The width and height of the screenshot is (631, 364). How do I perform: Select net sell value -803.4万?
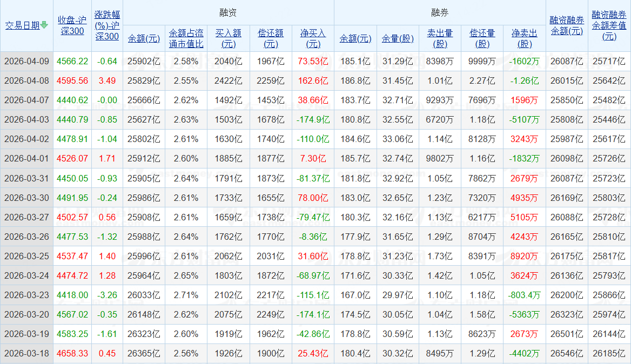point(525,295)
